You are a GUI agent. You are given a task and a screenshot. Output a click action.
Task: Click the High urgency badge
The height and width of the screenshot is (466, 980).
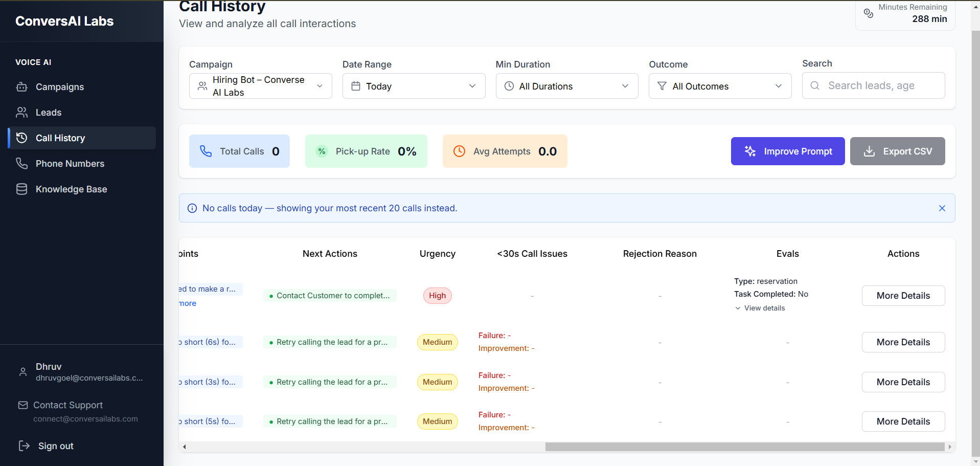point(438,296)
